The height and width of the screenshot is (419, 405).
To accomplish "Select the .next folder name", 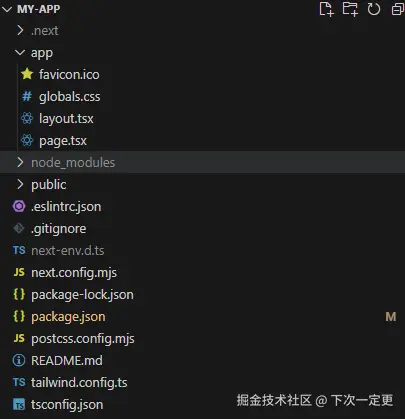I will coord(45,31).
